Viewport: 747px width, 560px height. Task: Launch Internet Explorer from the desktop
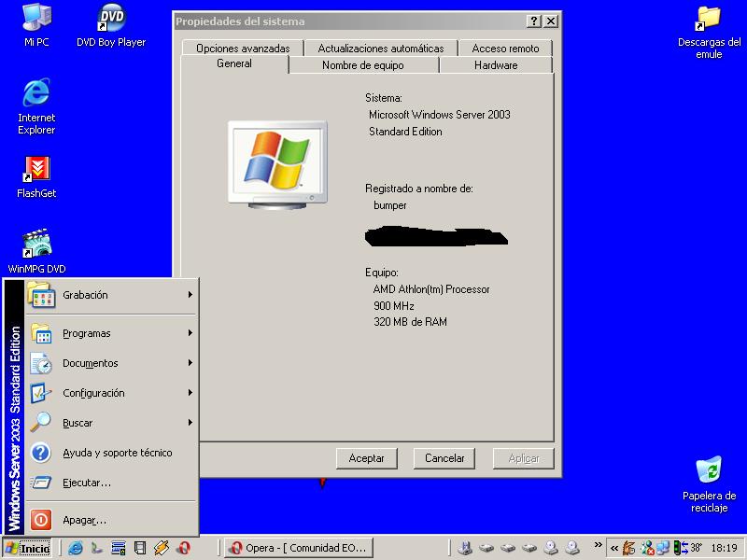[x=36, y=93]
